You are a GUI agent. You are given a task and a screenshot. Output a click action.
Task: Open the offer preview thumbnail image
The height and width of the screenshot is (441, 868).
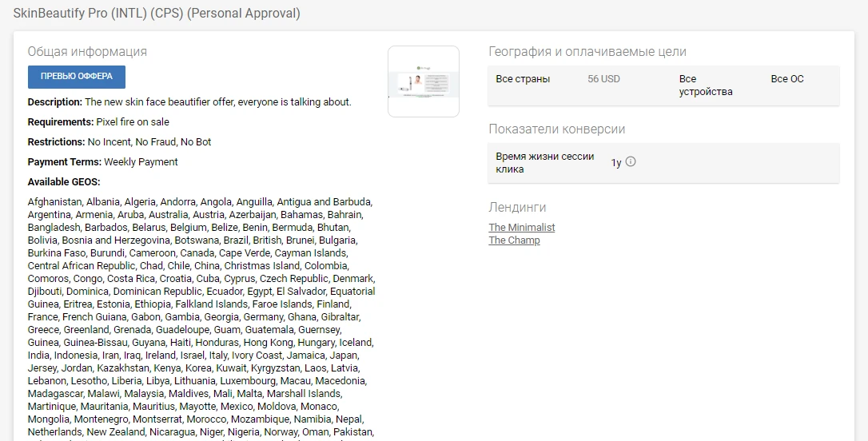point(424,81)
